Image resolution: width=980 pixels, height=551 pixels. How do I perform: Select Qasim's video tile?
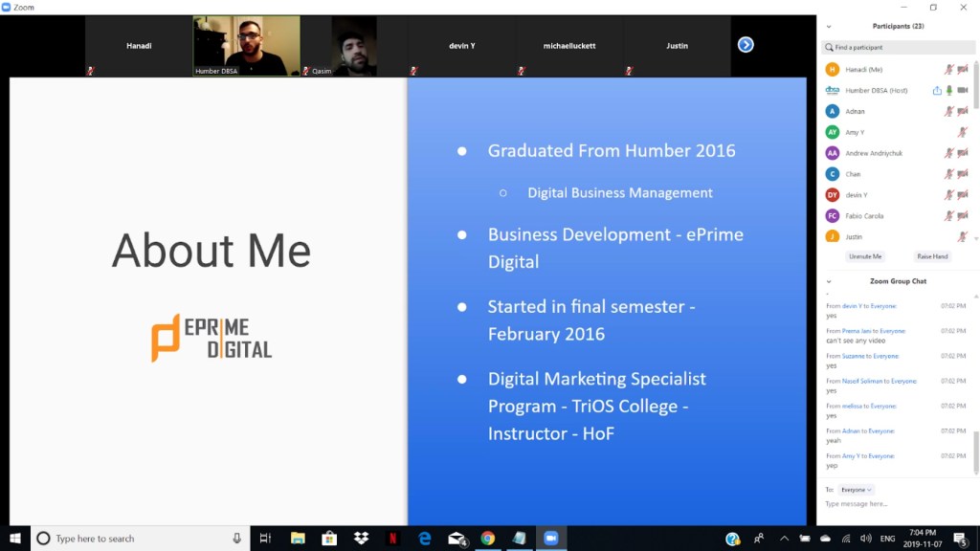point(354,46)
